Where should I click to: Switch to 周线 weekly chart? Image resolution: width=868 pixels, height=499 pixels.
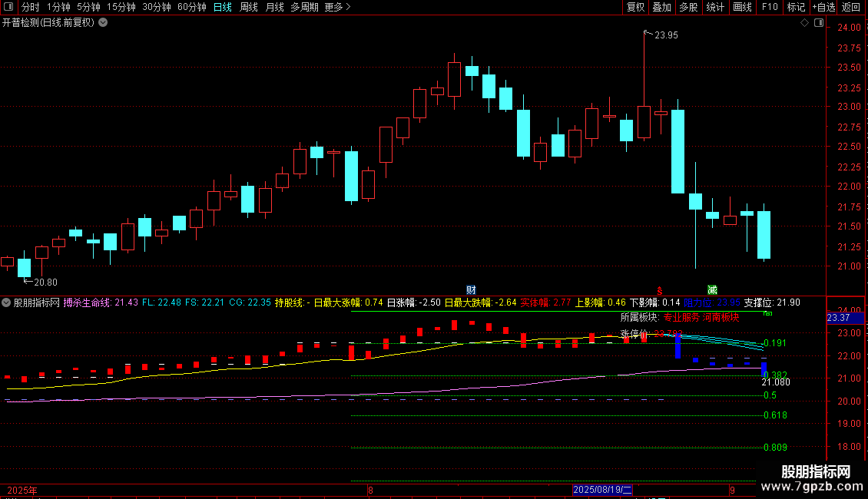(249, 7)
